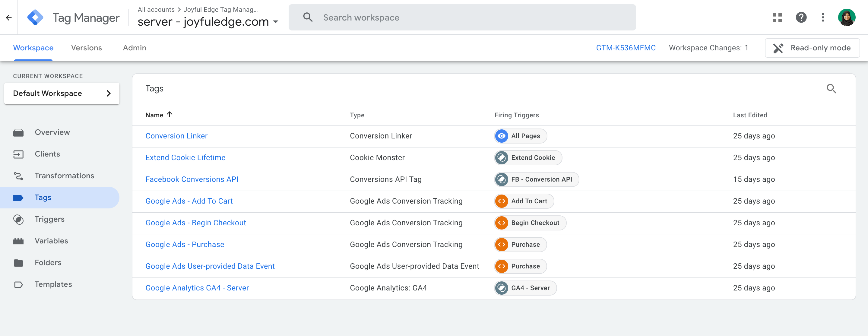Click the Joyful Edge Tag Manager breadcrumb
Viewport: 868px width, 336px height.
[x=220, y=9]
